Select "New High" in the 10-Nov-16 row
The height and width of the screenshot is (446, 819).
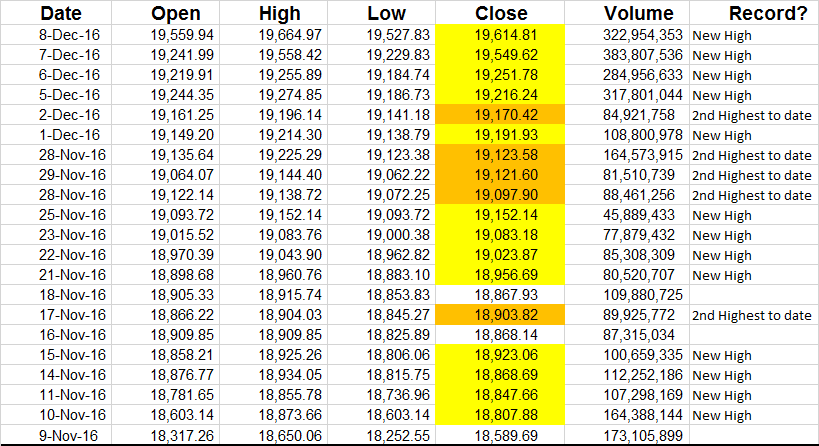click(722, 415)
